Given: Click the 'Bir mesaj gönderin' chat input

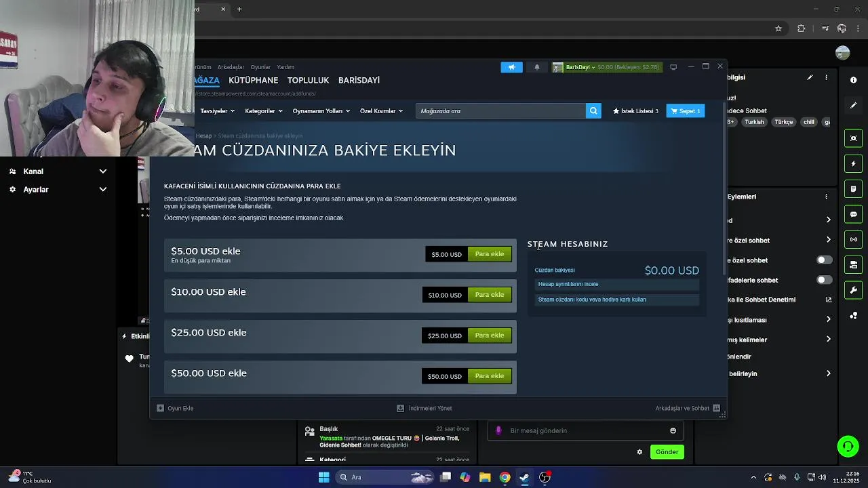Looking at the screenshot, I should click(585, 430).
